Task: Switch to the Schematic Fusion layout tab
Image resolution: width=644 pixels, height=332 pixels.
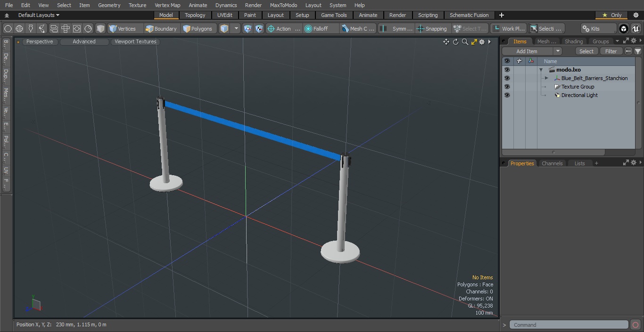Action: tap(469, 15)
